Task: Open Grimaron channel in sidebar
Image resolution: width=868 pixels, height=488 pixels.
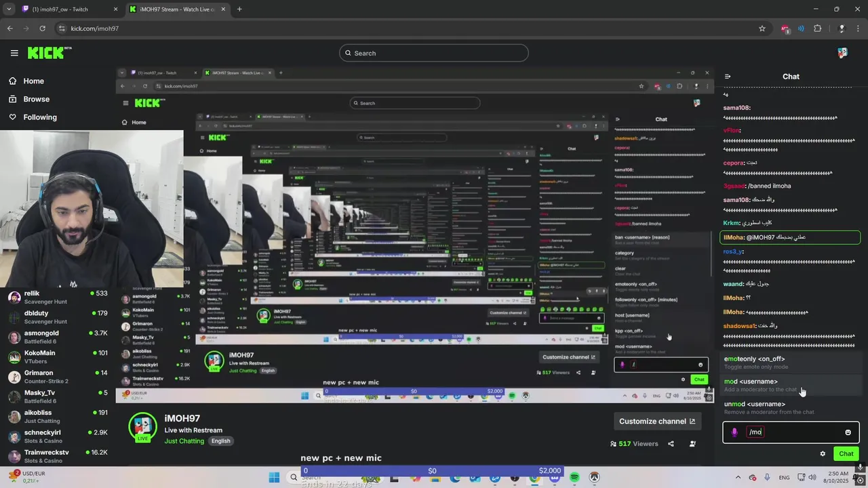Action: coord(57,376)
